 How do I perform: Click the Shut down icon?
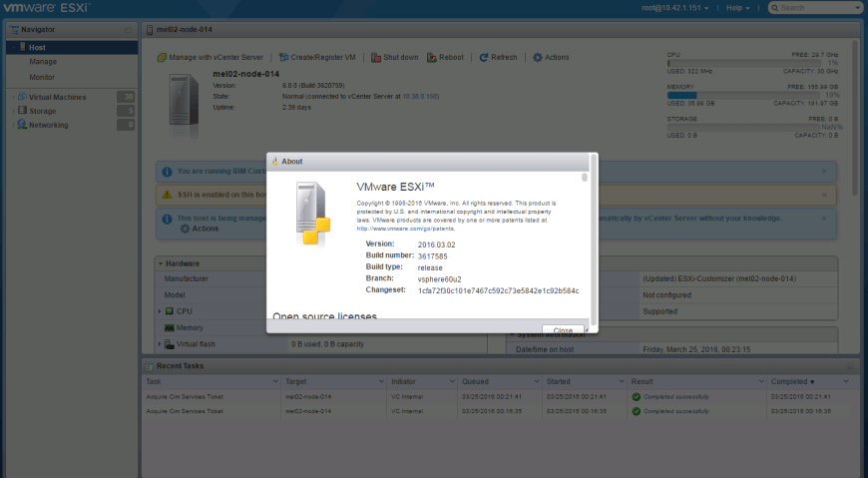coord(376,57)
